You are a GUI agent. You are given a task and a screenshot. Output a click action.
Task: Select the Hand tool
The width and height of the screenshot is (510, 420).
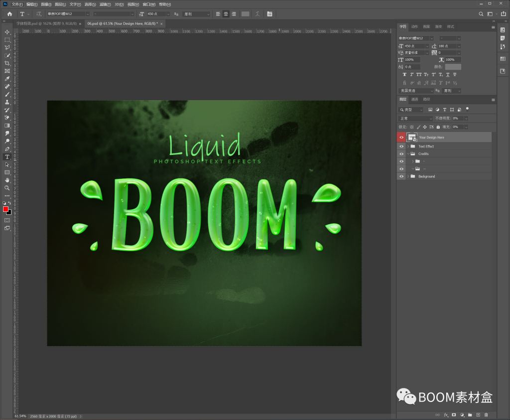7,180
